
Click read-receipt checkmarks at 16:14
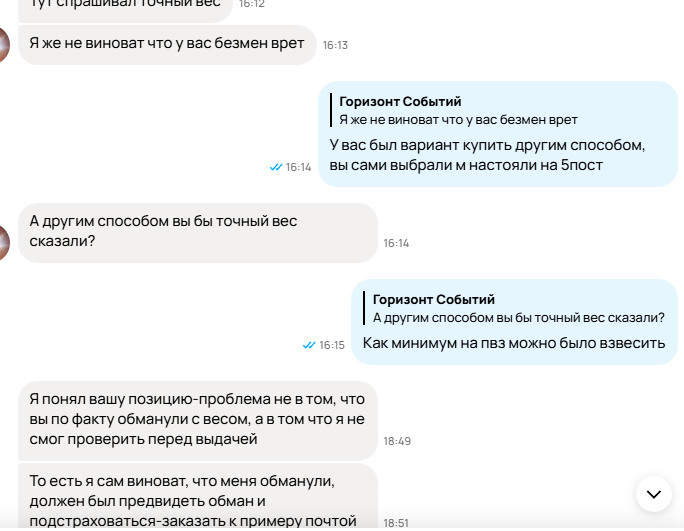pos(276,167)
